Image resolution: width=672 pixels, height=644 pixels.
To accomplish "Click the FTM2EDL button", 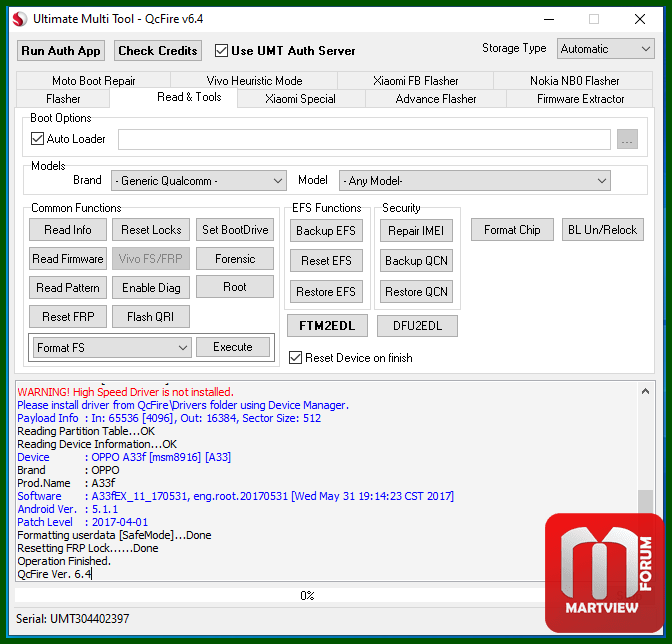I will (327, 326).
